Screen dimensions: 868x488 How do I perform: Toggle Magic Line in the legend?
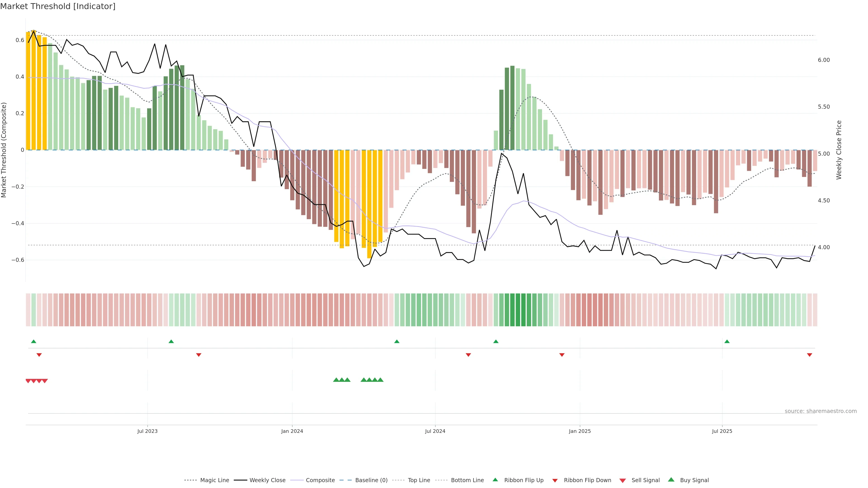214,480
